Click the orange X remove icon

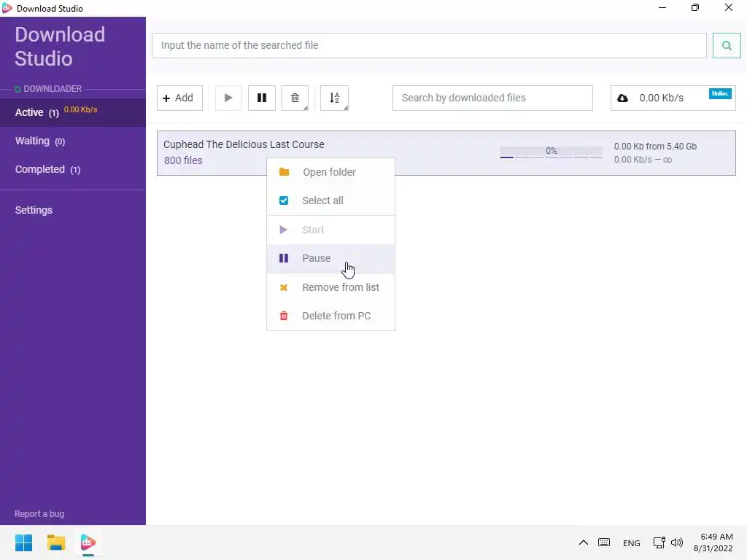[x=284, y=287]
